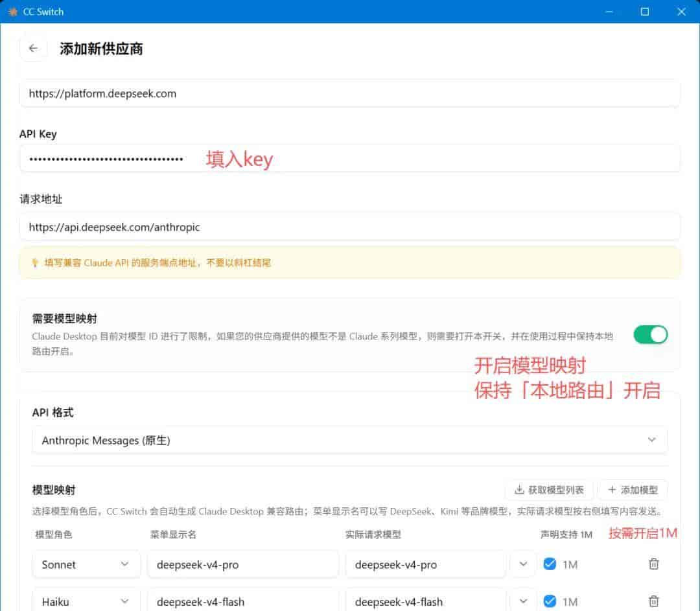
Task: Click the 模型角色 column header
Action: pyautogui.click(x=54, y=535)
